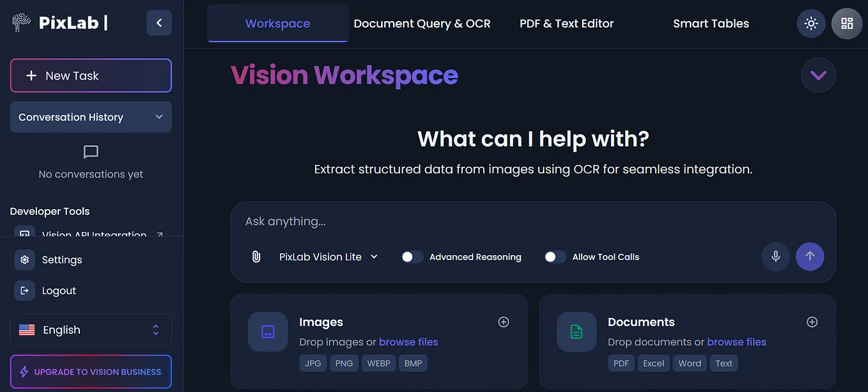Screen dimensions: 868x392
Task: Click the attachment paperclip icon
Action: [x=256, y=256]
